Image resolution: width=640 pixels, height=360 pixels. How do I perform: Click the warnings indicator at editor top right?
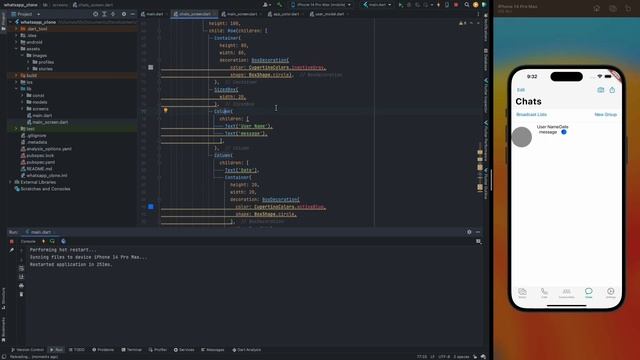pos(462,23)
